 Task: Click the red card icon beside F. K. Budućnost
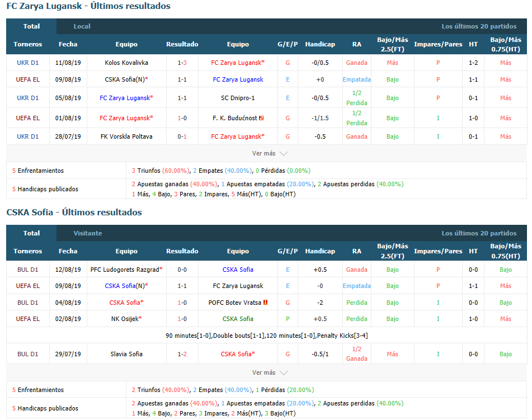pos(261,118)
